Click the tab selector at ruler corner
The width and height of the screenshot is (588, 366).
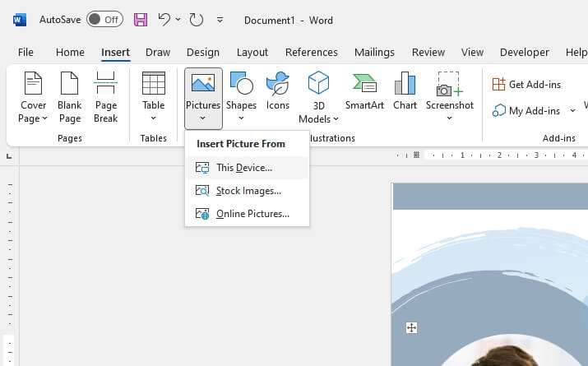pyautogui.click(x=9, y=155)
